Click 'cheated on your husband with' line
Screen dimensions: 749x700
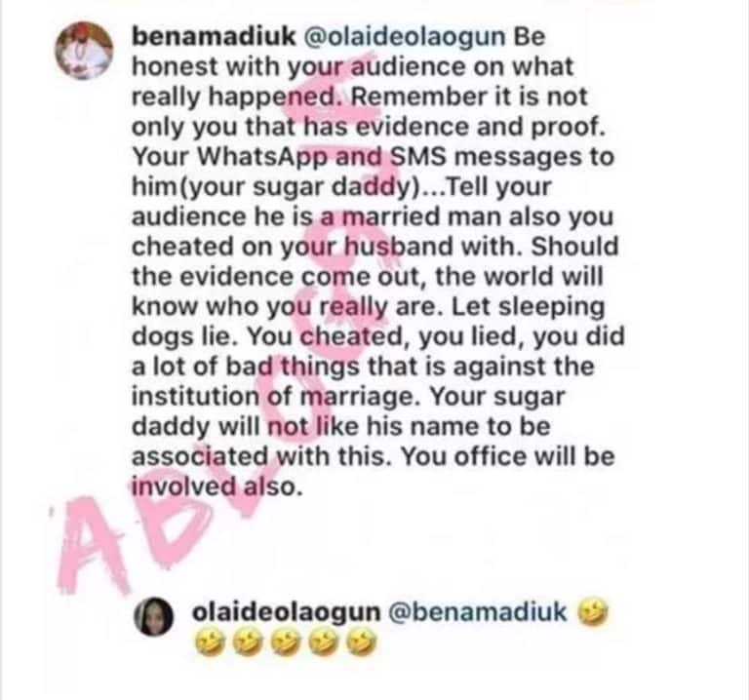[x=328, y=247]
